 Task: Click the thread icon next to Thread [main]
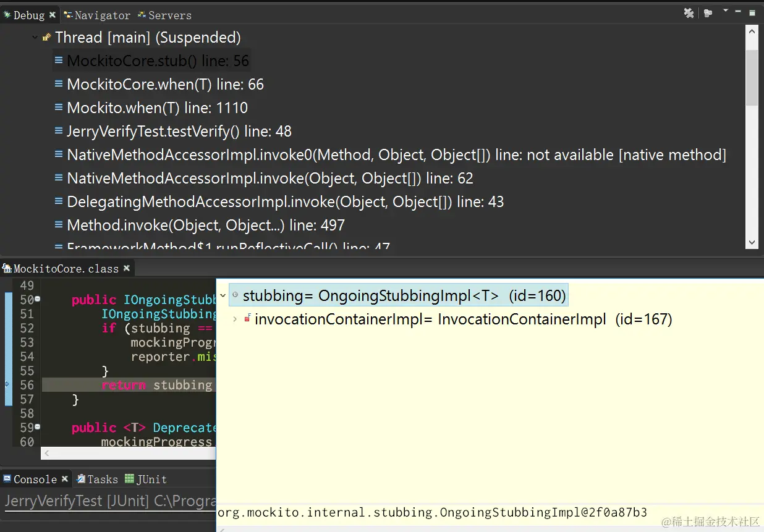tap(46, 38)
